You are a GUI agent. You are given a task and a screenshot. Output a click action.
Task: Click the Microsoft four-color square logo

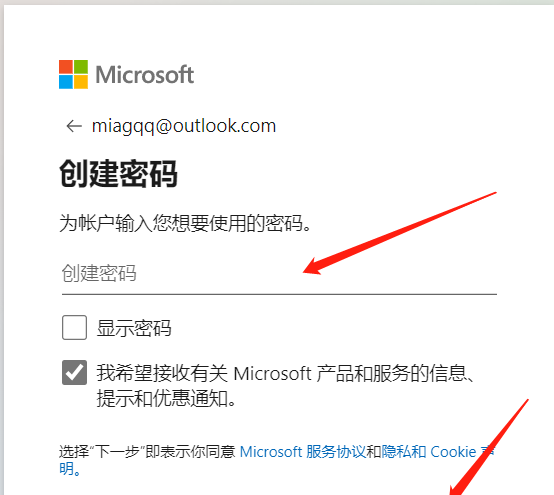click(73, 74)
